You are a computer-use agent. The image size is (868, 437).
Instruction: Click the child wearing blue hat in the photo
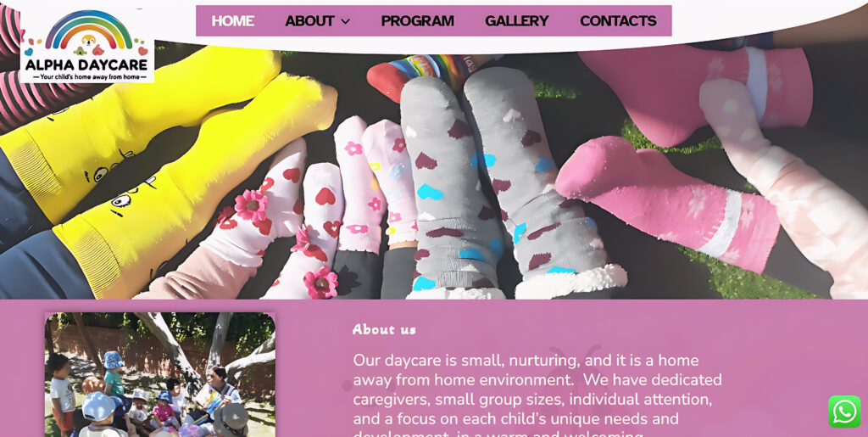click(113, 373)
